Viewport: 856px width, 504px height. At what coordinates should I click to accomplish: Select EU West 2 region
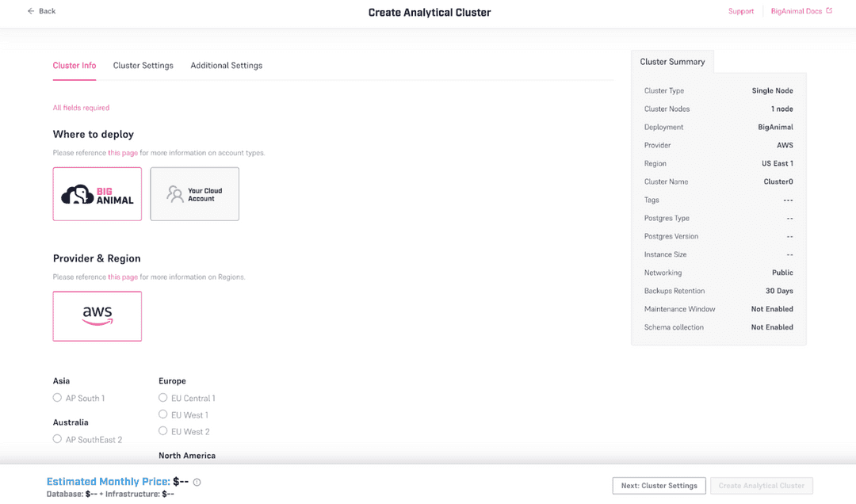coord(162,431)
